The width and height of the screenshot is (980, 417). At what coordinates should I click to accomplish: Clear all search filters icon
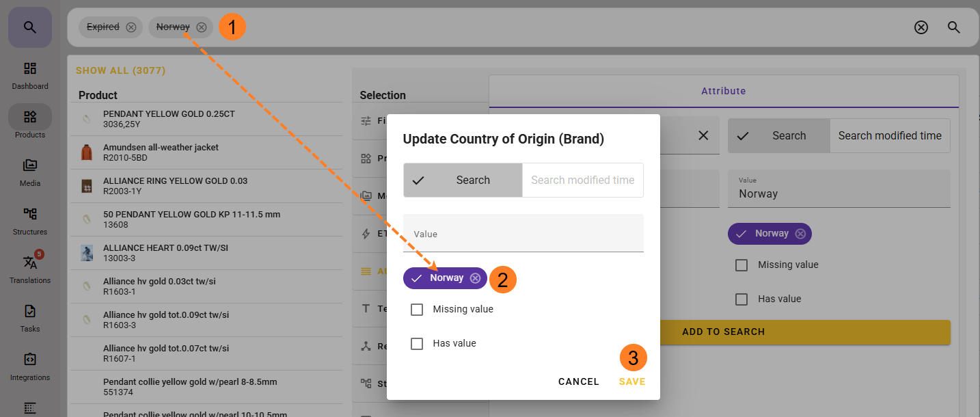point(921,27)
